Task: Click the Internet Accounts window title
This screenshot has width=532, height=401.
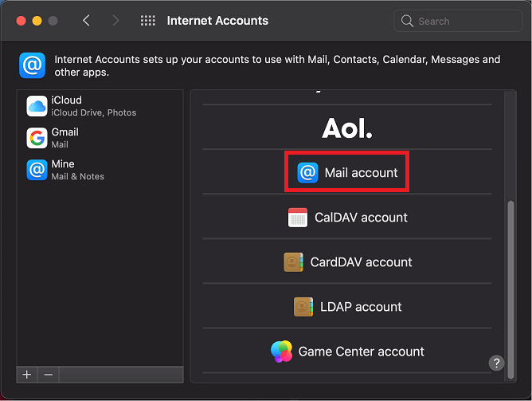Action: pos(217,21)
